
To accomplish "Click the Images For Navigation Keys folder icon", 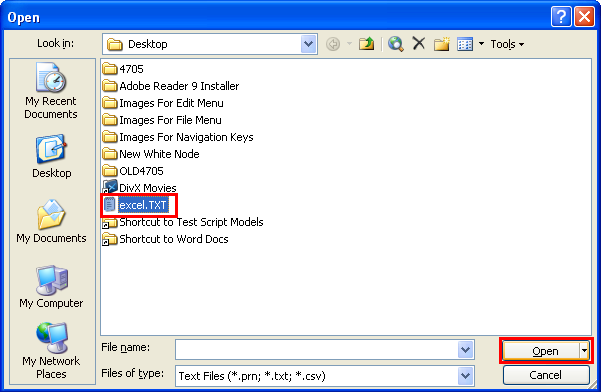I will [110, 136].
